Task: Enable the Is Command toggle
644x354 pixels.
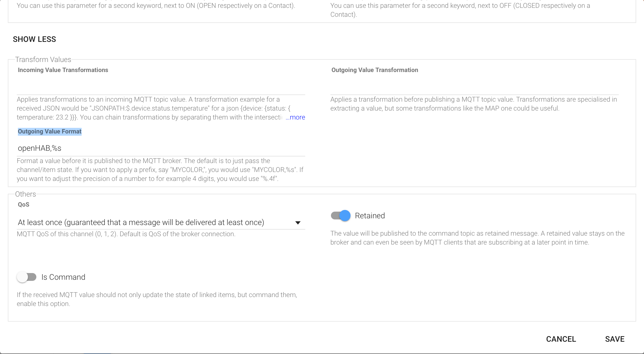Action: click(27, 277)
